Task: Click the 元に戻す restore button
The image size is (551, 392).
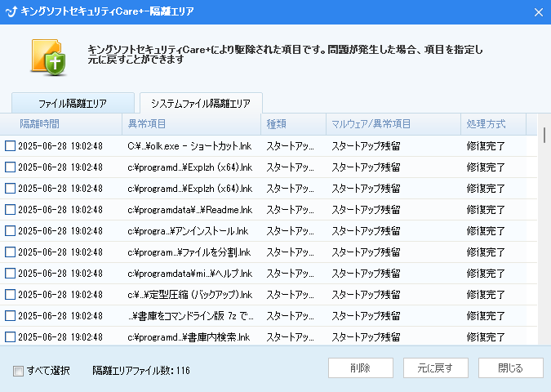Action: [x=436, y=368]
